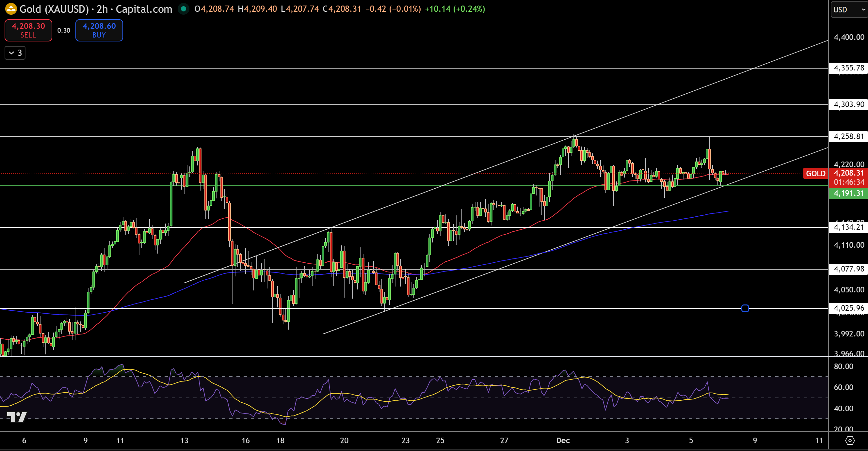Select the 4,303.90 price level label

click(848, 104)
